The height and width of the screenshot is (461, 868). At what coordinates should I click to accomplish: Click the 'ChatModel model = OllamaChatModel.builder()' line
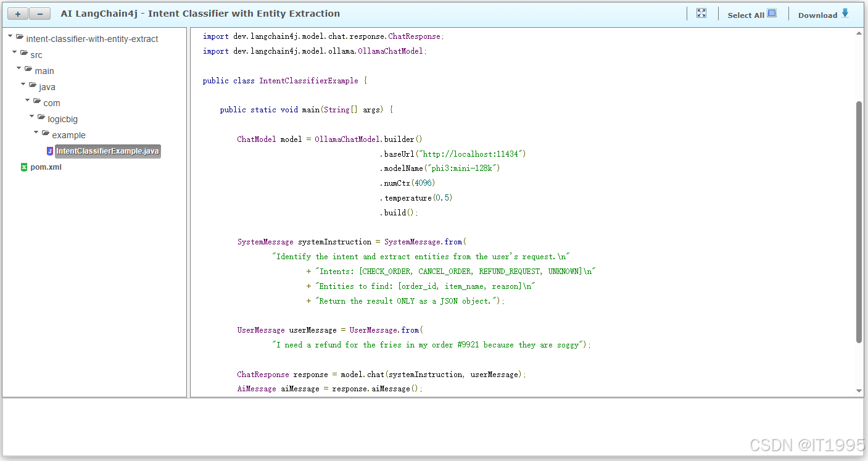(x=330, y=139)
